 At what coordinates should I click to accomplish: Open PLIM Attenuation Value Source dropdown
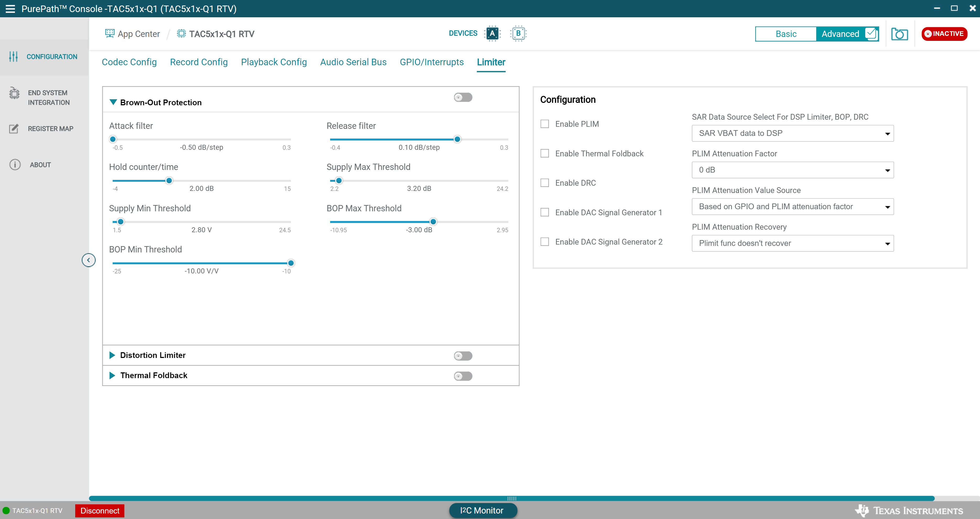tap(792, 207)
